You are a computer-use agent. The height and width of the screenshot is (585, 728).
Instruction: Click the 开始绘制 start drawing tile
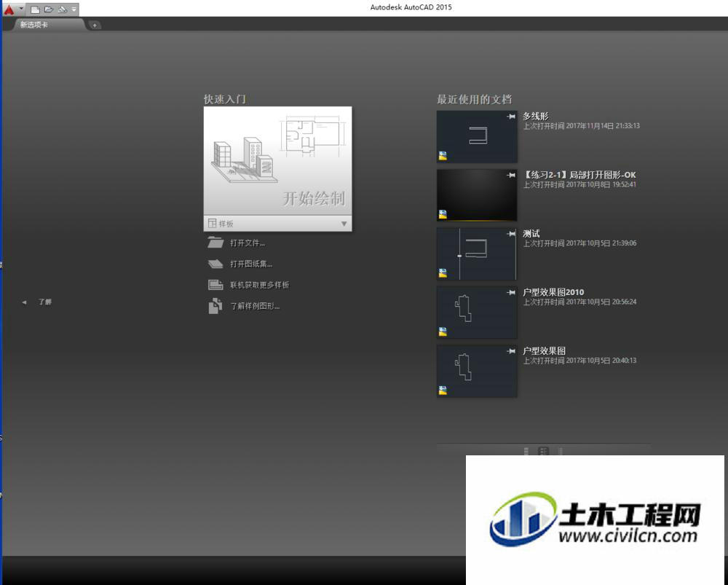point(277,161)
